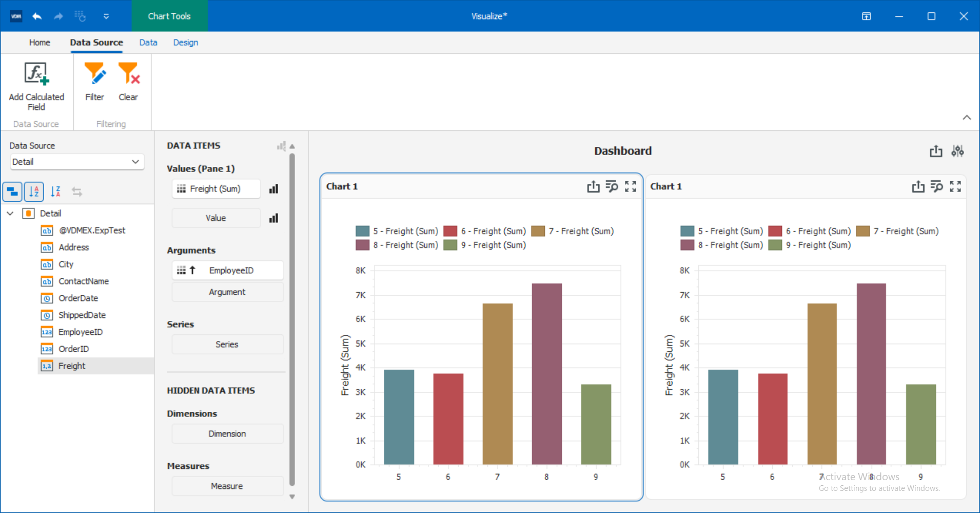Open the Data tab
The image size is (980, 513).
click(x=148, y=42)
